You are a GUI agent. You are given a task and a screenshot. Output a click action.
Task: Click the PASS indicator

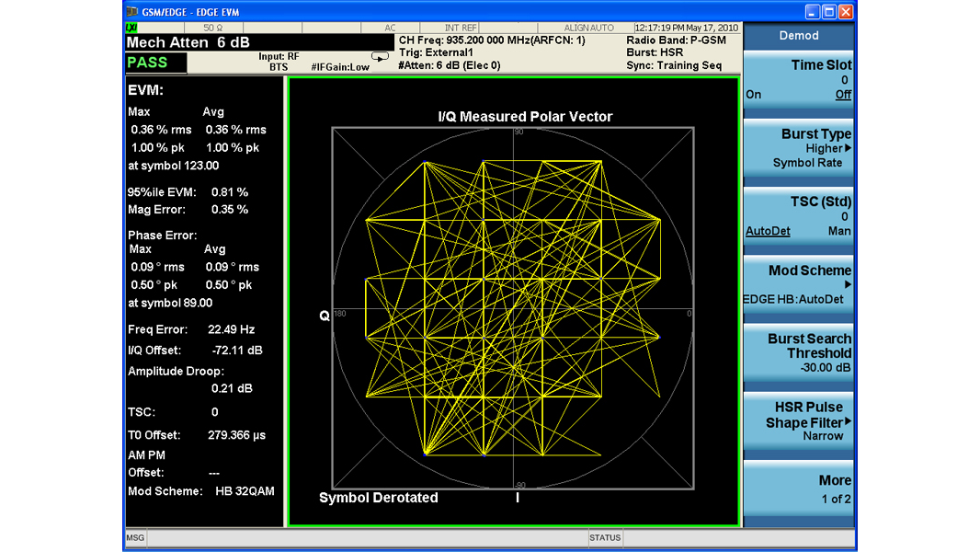point(155,63)
